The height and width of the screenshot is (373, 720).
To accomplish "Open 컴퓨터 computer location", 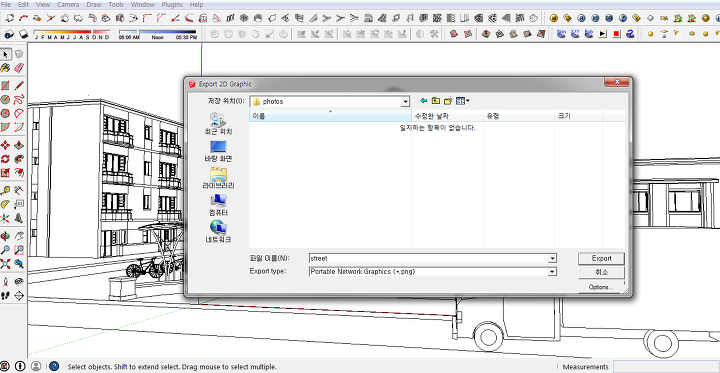I will (218, 205).
